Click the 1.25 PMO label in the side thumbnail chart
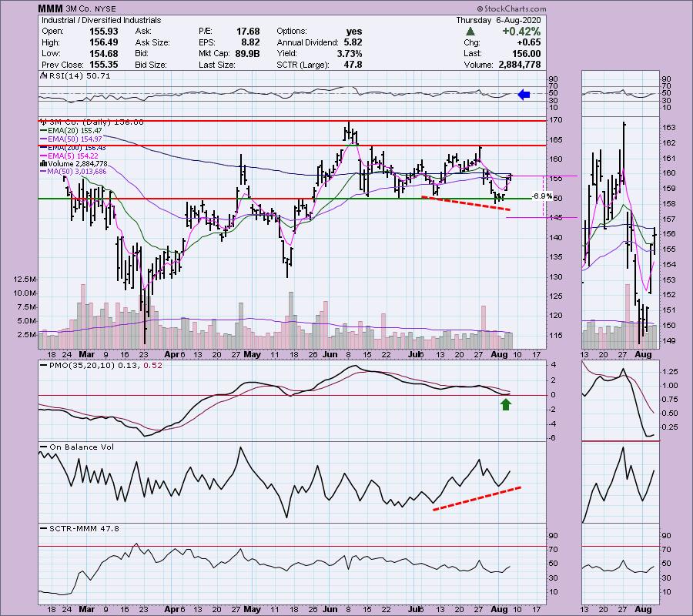The image size is (693, 616). point(671,372)
